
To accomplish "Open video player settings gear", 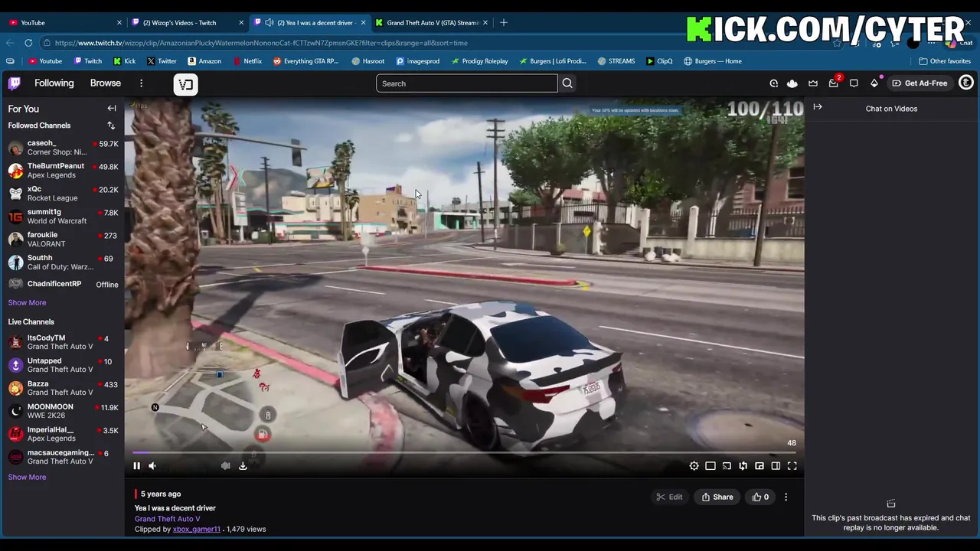I will (x=694, y=465).
